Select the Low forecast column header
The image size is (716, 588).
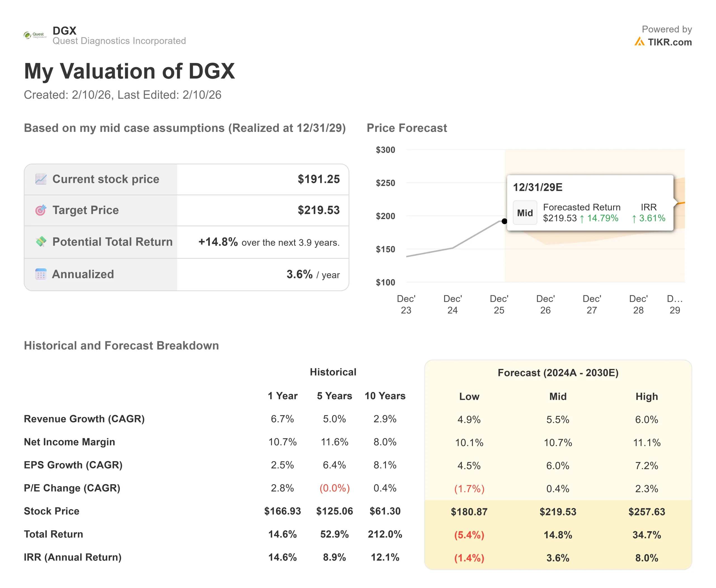click(x=469, y=396)
